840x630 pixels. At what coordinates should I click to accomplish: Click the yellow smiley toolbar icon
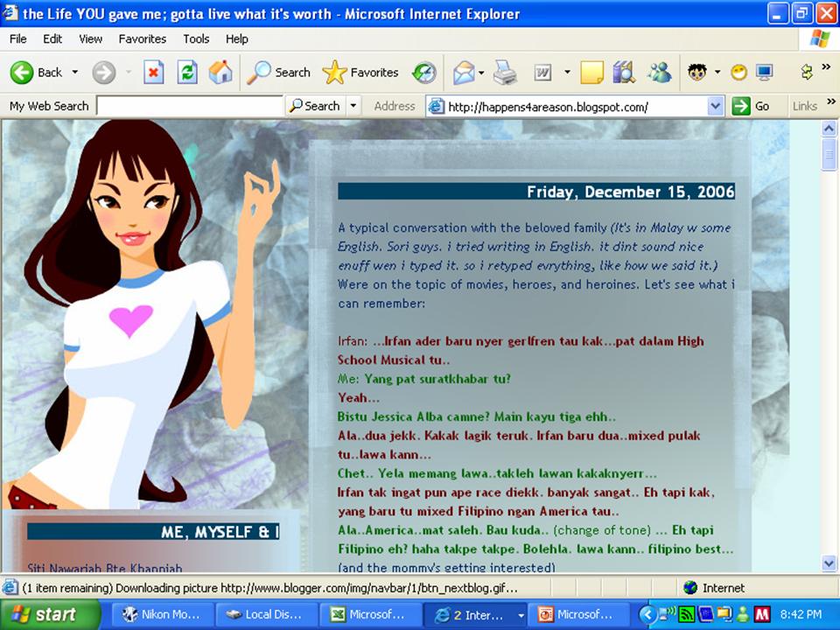click(x=738, y=73)
